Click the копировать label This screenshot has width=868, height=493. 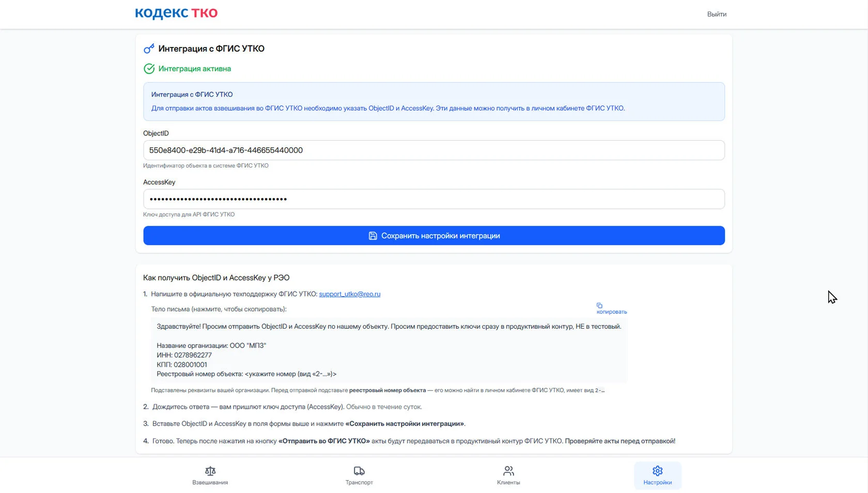click(x=612, y=312)
